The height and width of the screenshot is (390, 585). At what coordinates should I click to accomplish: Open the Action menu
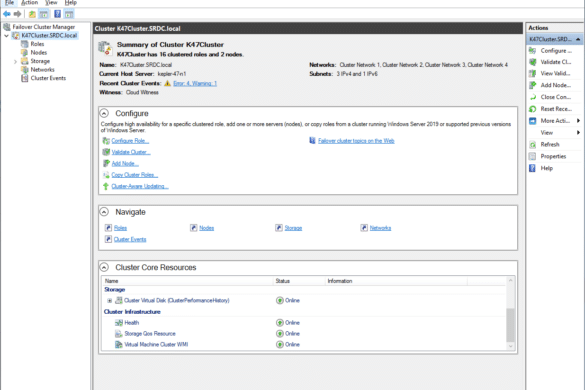[29, 3]
